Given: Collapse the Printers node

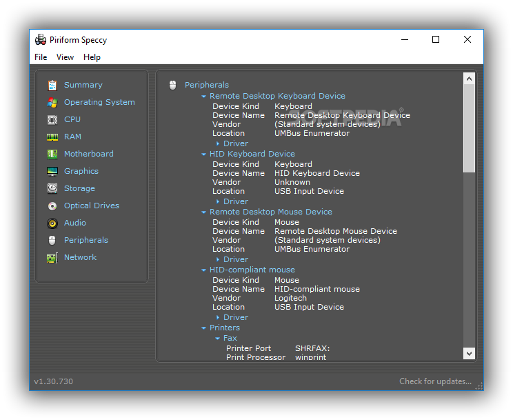Looking at the screenshot, I should pyautogui.click(x=203, y=328).
